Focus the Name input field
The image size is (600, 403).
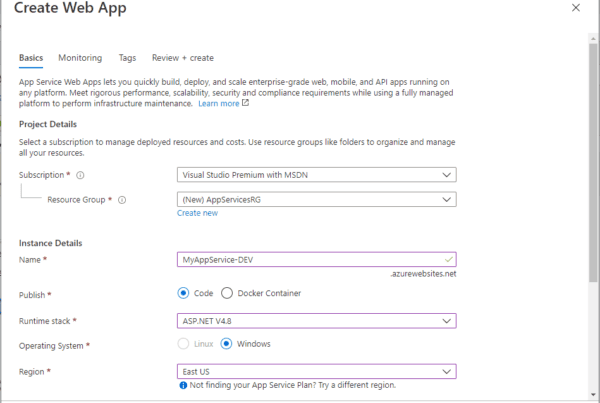[316, 259]
